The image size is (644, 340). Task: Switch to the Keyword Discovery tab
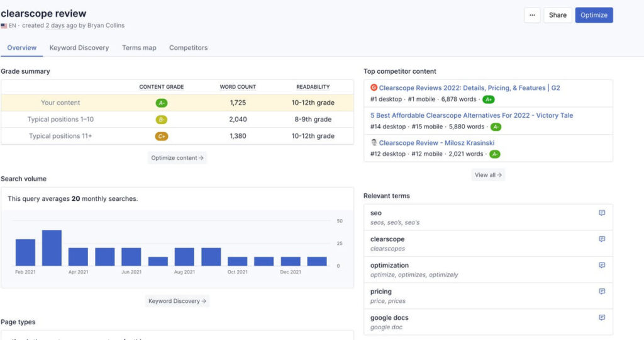tap(79, 48)
